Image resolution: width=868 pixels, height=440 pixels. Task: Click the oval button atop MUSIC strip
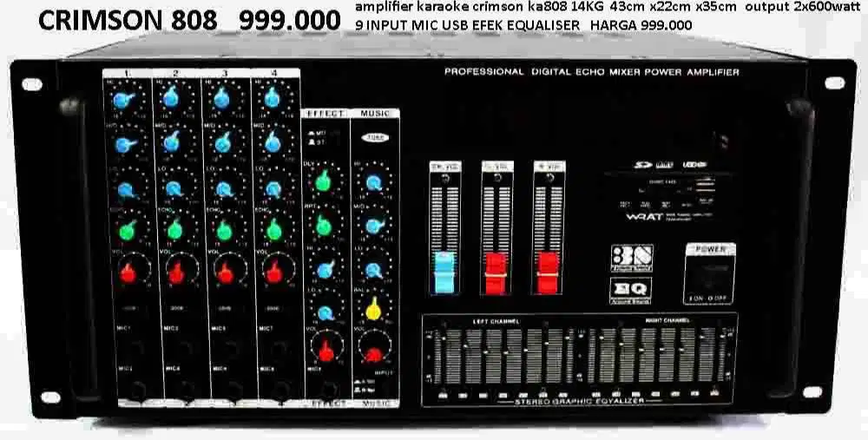coord(375,138)
